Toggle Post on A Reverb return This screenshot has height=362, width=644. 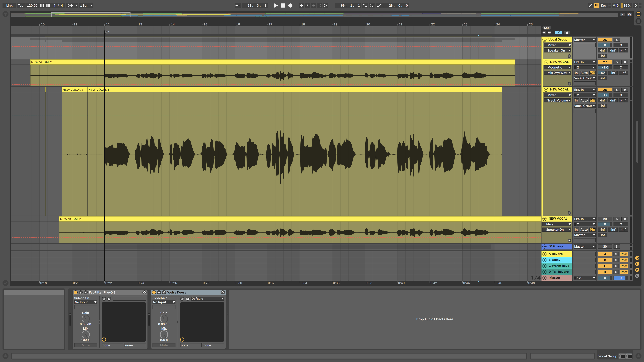[x=624, y=254]
